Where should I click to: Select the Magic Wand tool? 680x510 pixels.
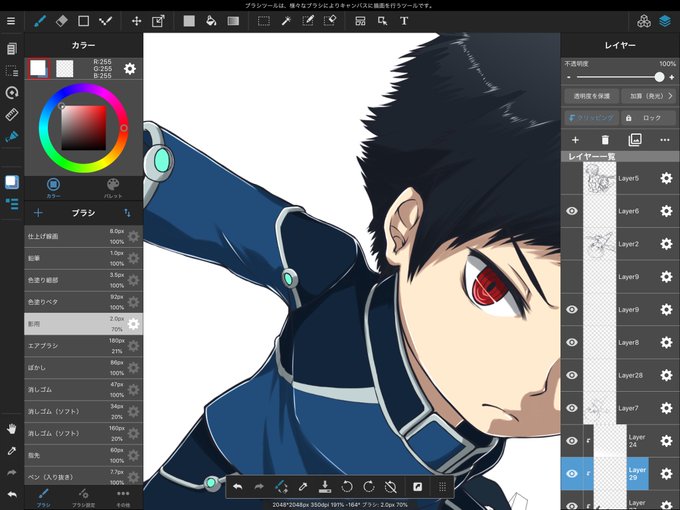click(286, 21)
